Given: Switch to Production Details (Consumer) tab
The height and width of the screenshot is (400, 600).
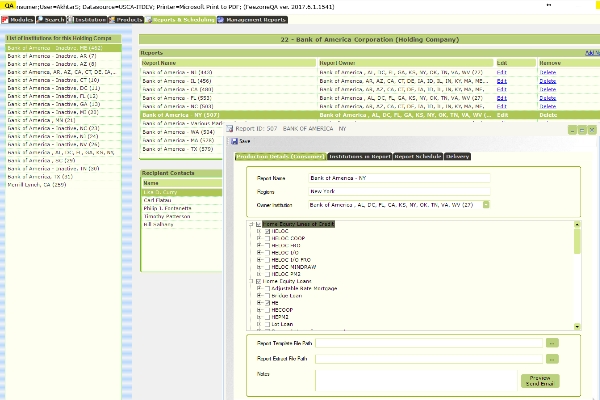Looking at the screenshot, I should coord(280,157).
